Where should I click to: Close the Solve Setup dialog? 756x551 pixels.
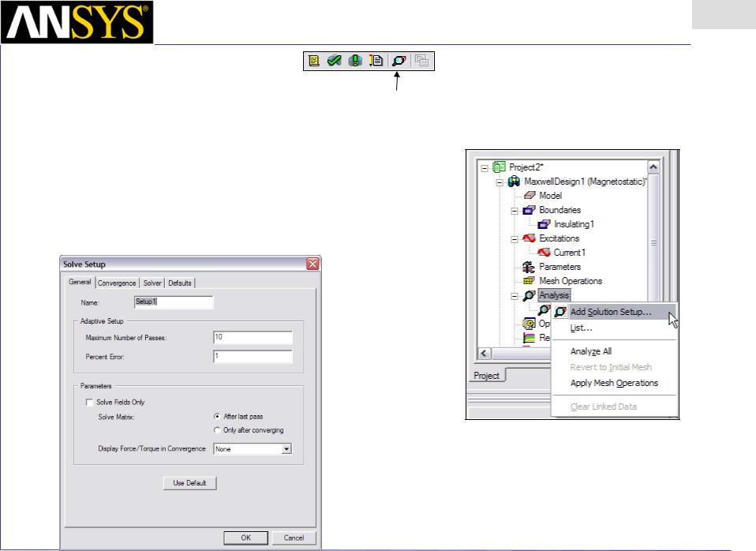pyautogui.click(x=313, y=264)
